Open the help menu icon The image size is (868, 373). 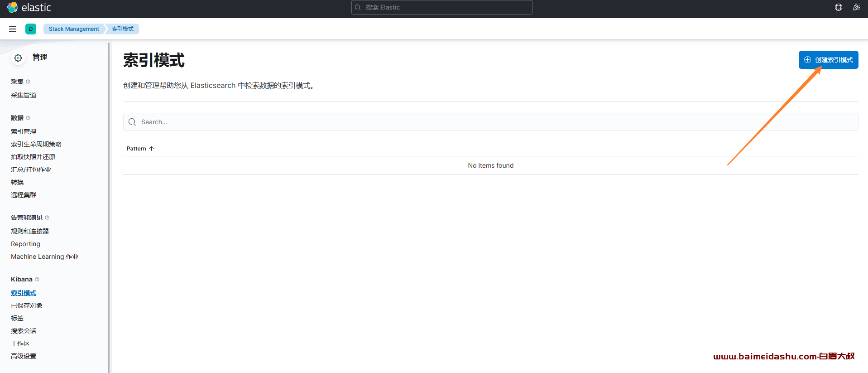[839, 7]
